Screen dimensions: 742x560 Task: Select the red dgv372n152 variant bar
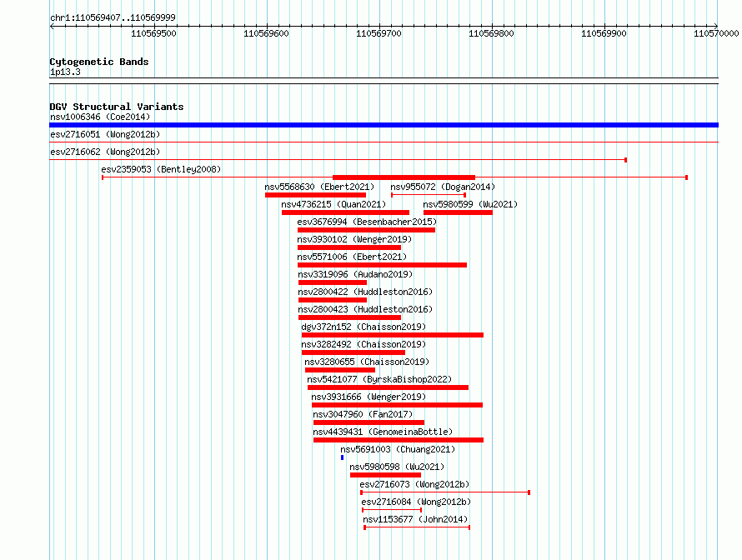(x=393, y=335)
